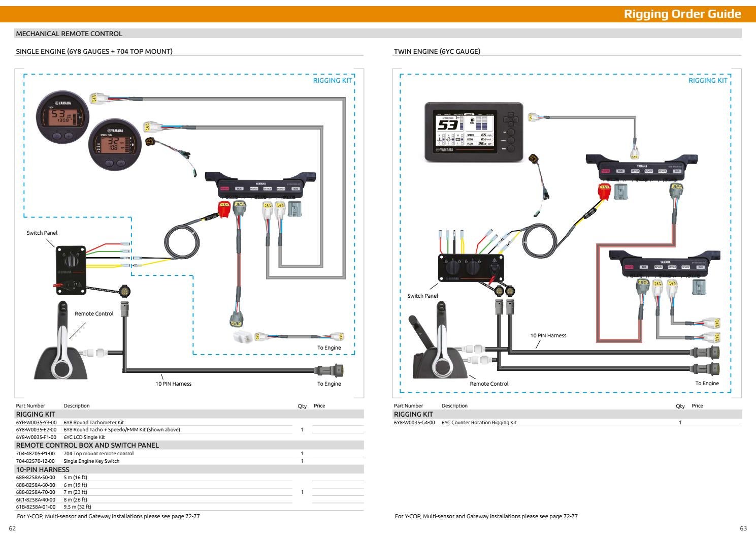Click the 704 Top mount remote control row
Image resolution: width=756 pixels, height=535 pixels.
98,453
